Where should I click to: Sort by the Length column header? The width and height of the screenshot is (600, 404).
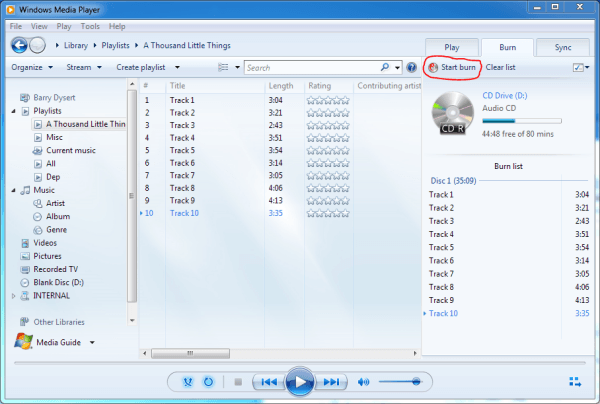(x=281, y=86)
